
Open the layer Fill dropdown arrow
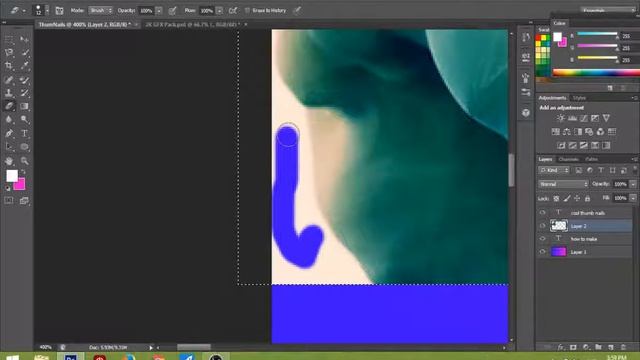[633, 198]
